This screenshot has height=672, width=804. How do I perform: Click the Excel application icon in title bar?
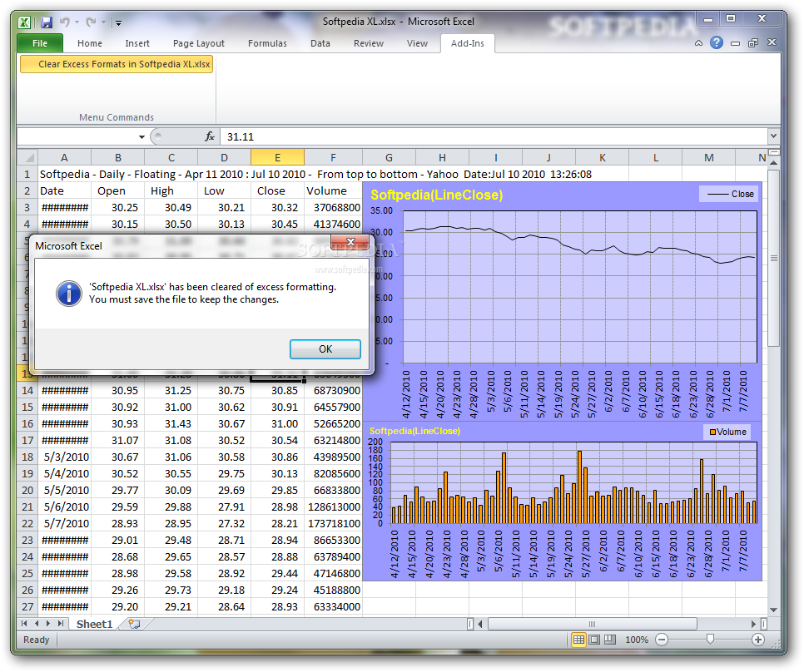coord(25,22)
